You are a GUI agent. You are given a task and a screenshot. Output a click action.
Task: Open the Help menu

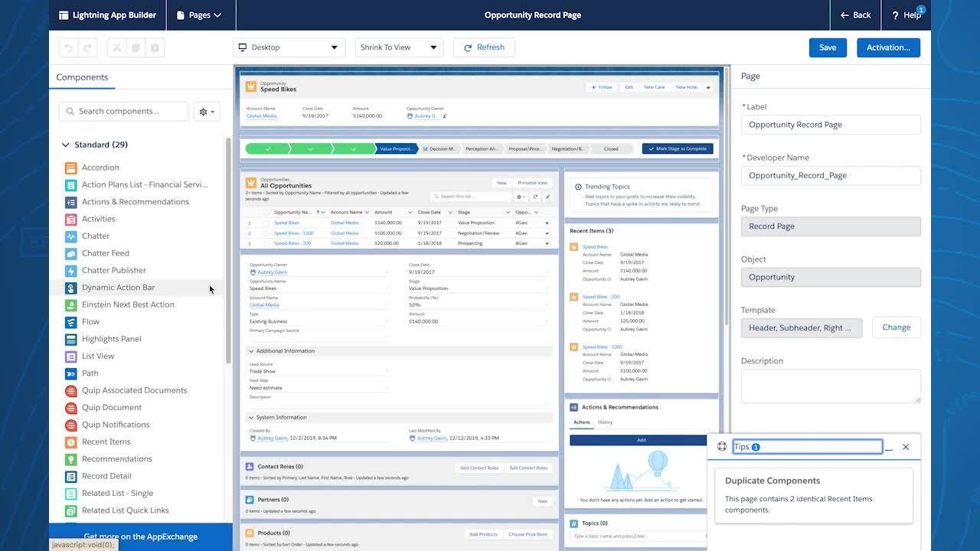[x=906, y=15]
